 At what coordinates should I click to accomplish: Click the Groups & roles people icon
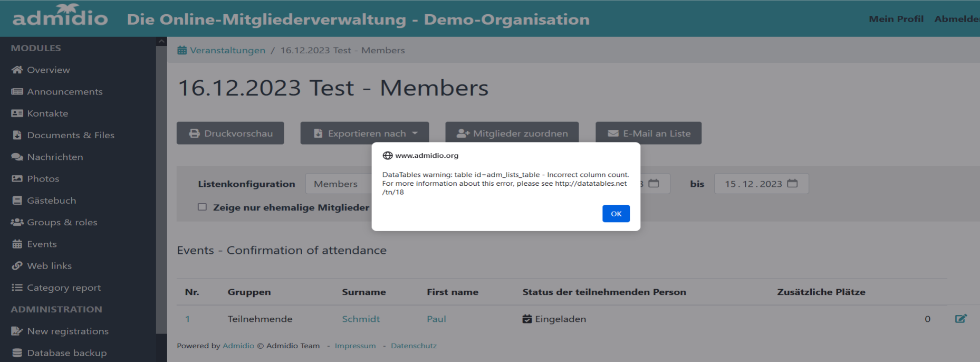tap(17, 222)
